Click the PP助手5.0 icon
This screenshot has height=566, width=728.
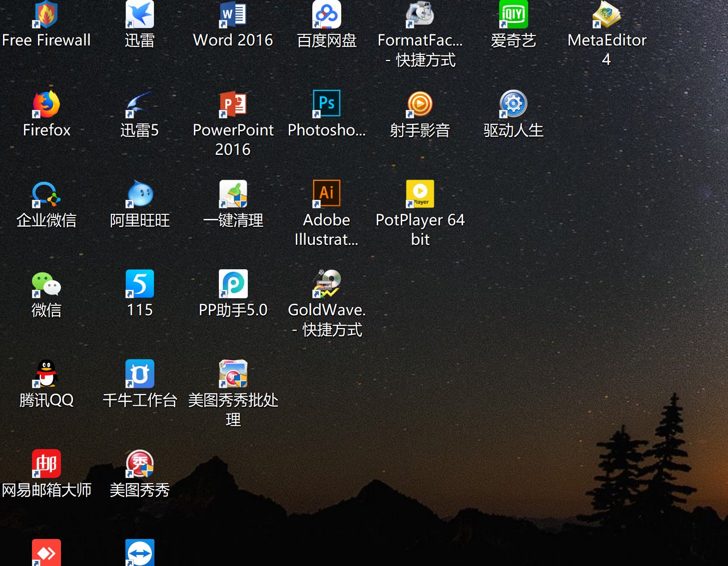[x=233, y=284]
